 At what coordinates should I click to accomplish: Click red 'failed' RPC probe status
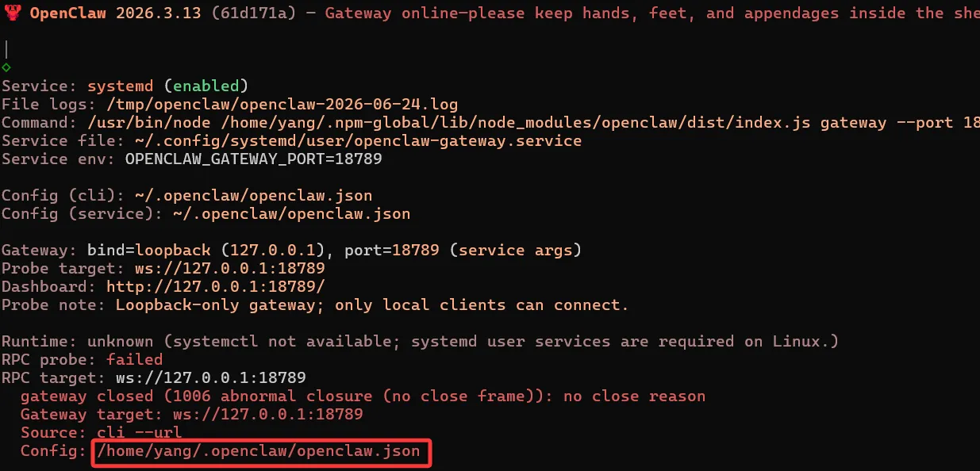135,360
